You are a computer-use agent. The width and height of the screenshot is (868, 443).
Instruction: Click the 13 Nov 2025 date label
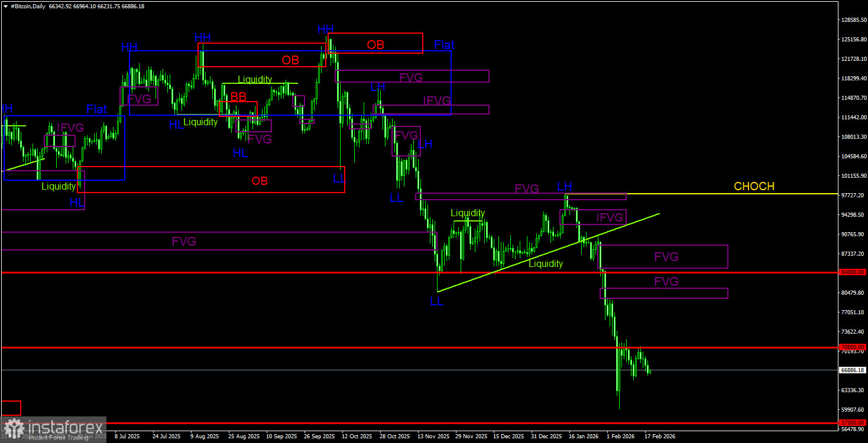click(432, 437)
